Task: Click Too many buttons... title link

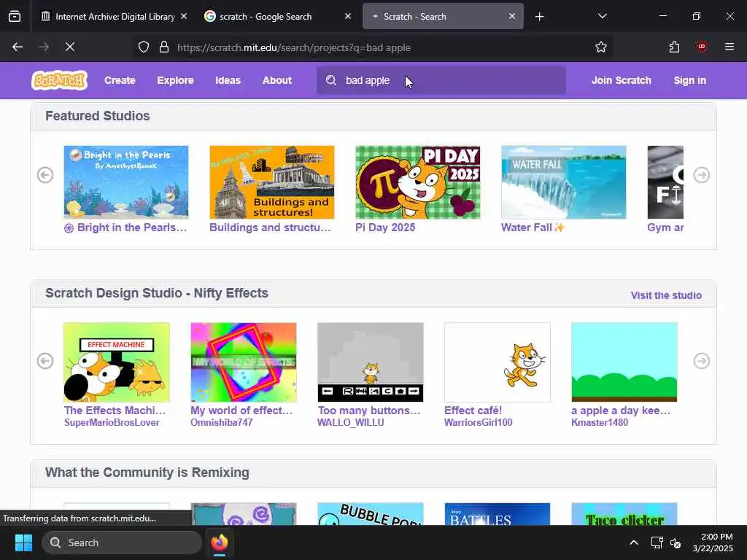Action: point(369,411)
